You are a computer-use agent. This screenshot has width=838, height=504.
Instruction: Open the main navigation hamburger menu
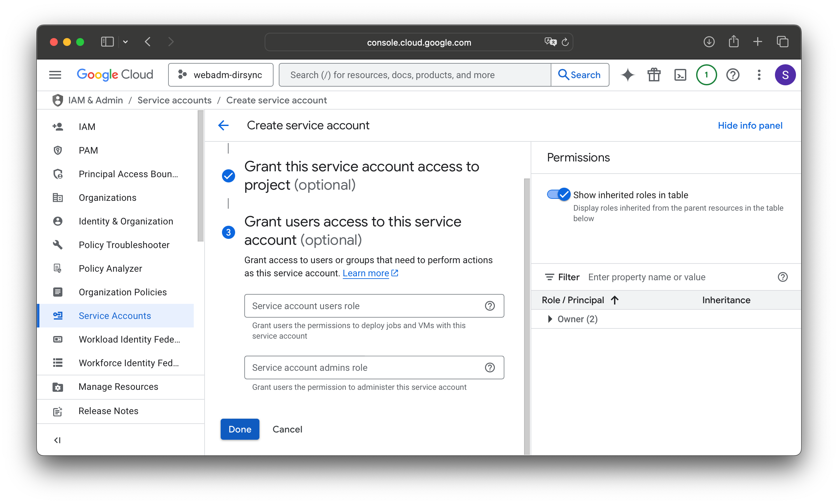[x=55, y=75]
